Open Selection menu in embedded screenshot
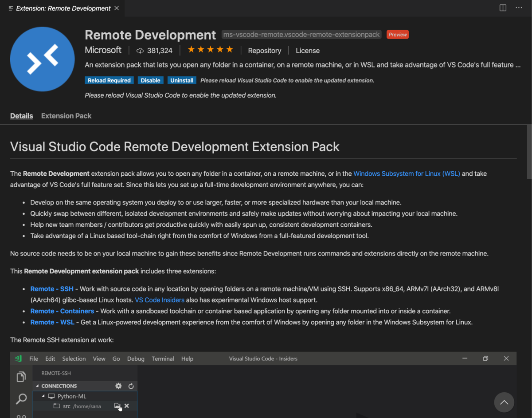Image resolution: width=532 pixels, height=418 pixels. [x=74, y=359]
